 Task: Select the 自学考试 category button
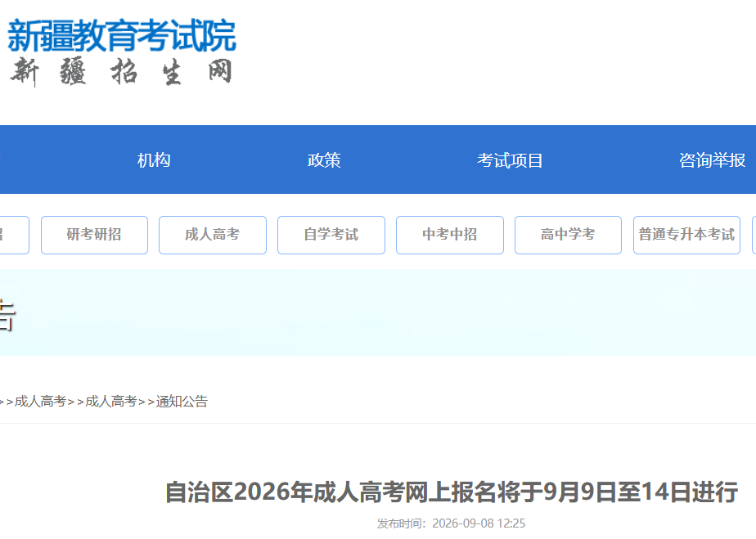coord(331,235)
